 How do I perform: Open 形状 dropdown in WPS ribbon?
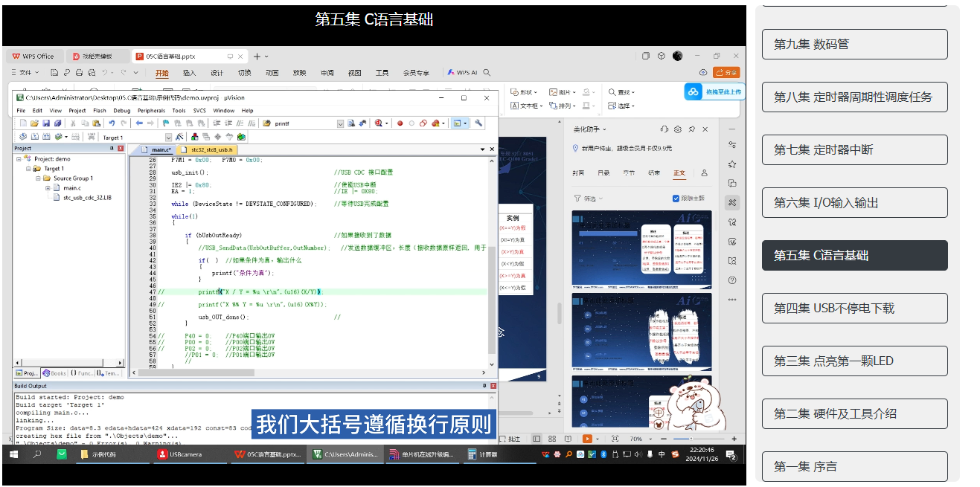(x=525, y=92)
